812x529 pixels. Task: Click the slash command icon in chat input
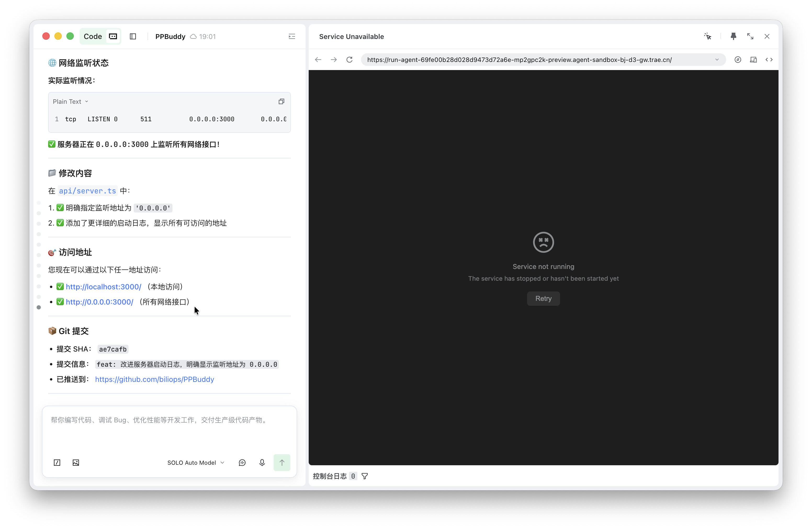57,463
